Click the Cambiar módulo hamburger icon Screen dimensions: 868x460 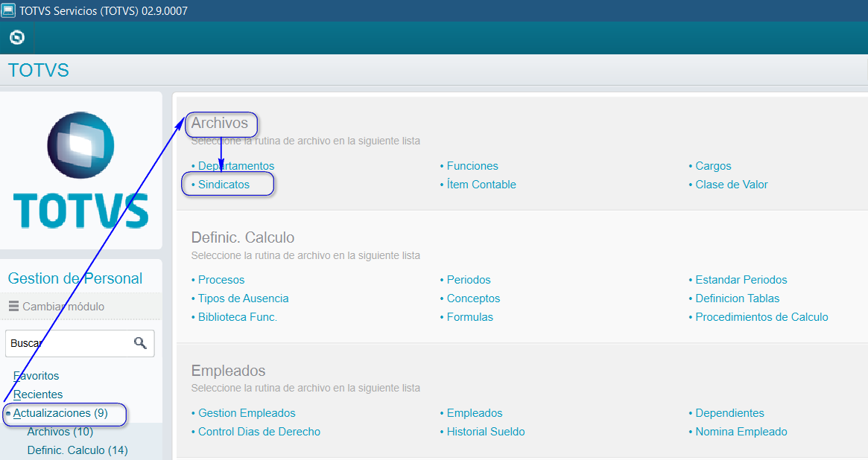point(14,306)
